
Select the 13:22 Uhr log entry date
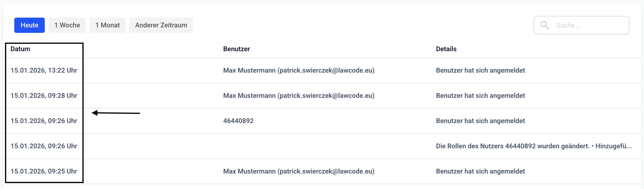click(44, 70)
